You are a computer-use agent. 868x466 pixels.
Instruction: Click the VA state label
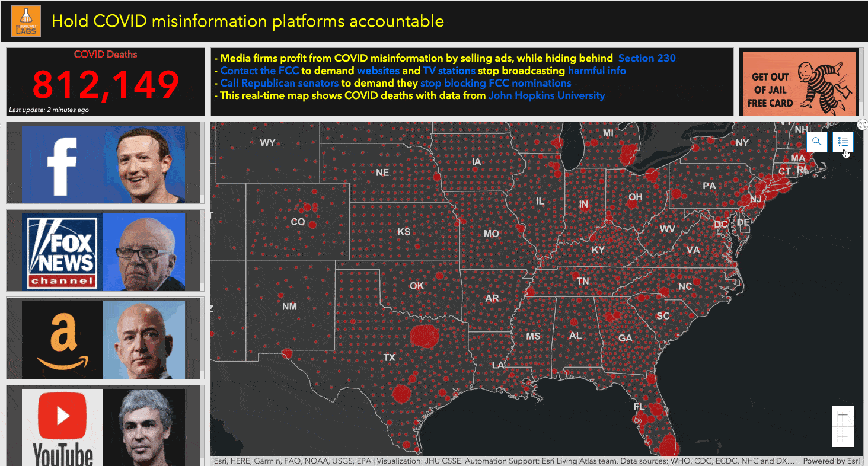click(x=693, y=250)
